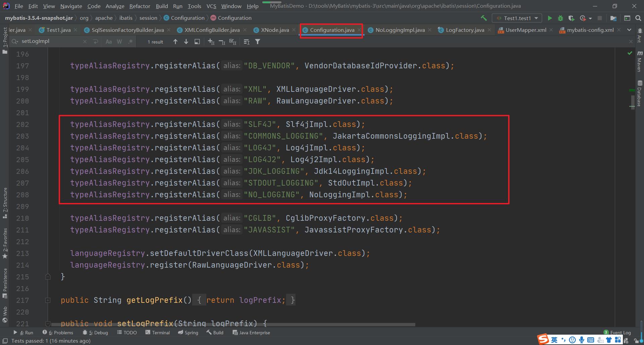Open search filter funnel icon

258,42
